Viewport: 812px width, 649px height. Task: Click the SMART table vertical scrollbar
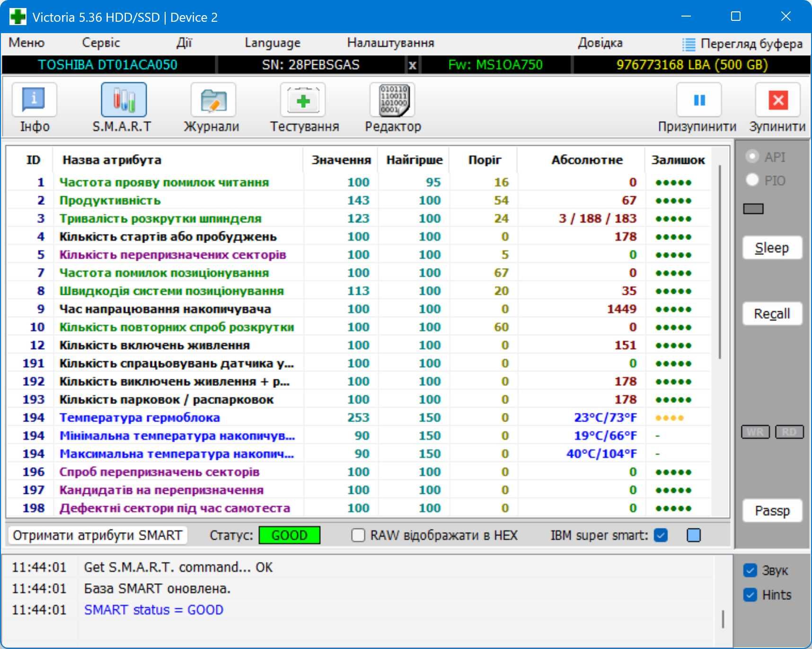tap(720, 262)
